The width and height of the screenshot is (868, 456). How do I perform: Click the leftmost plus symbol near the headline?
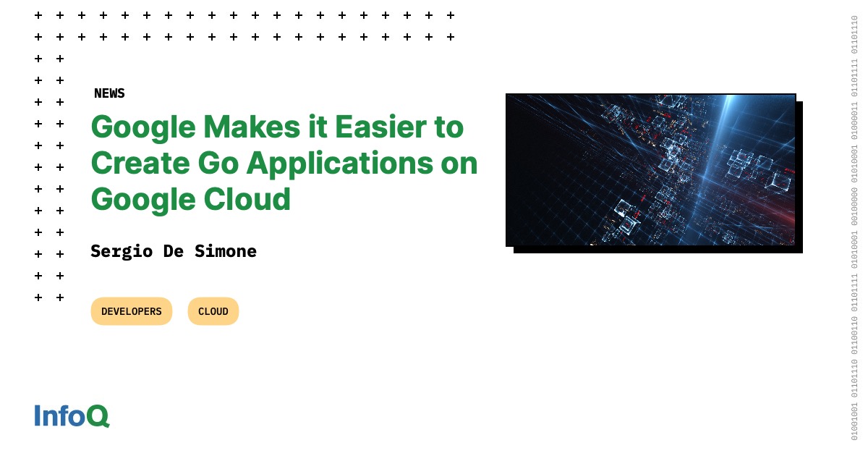click(x=38, y=124)
